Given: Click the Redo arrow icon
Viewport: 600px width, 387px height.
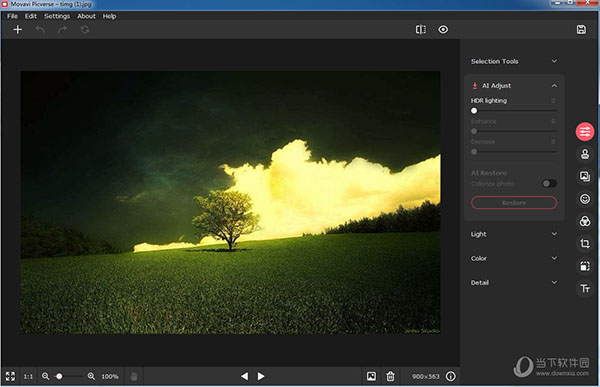Looking at the screenshot, I should pyautogui.click(x=62, y=29).
